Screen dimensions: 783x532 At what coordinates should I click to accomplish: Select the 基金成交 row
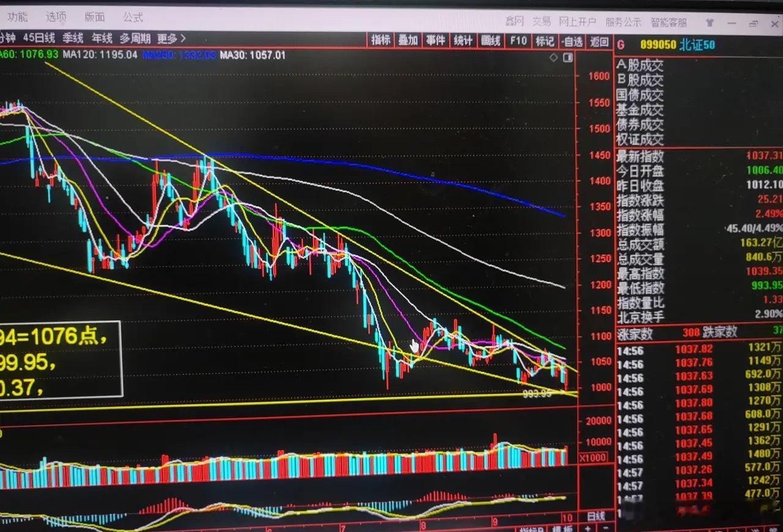(639, 110)
